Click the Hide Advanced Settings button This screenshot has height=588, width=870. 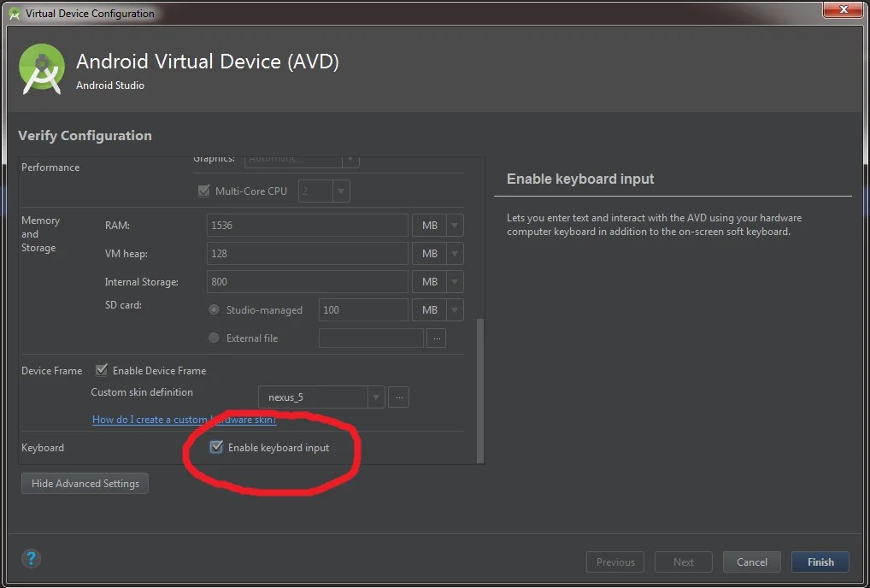point(84,483)
